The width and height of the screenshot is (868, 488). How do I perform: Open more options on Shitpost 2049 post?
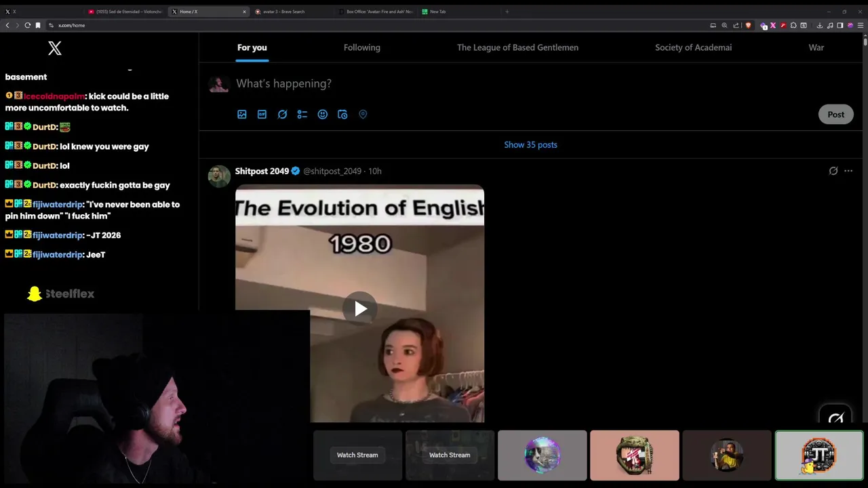click(848, 171)
